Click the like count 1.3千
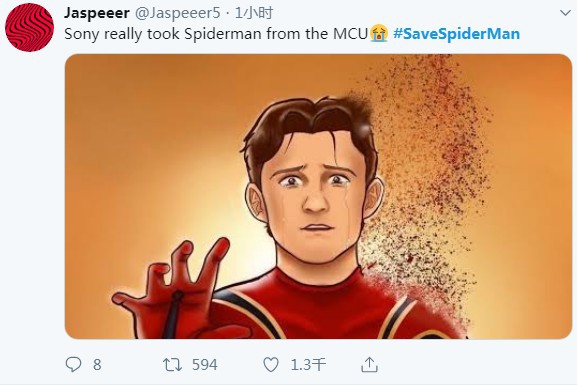This screenshot has height=385, width=577. (x=308, y=365)
